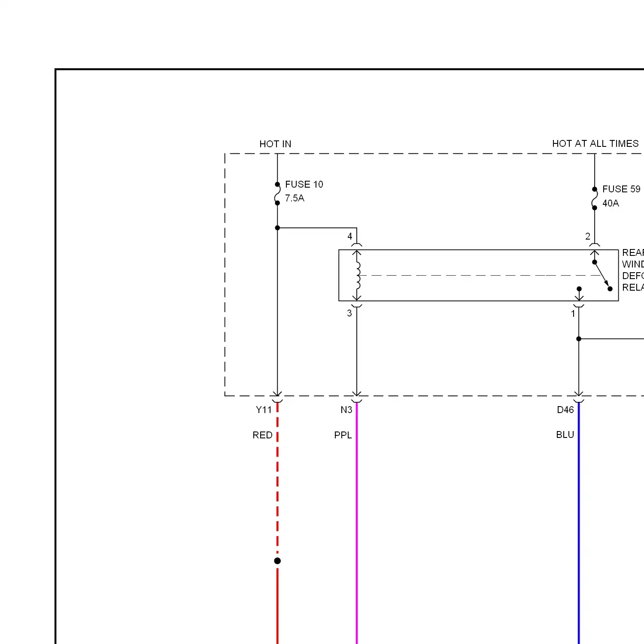The image size is (644, 644).
Task: Click the Fuse 59 symbol
Action: click(595, 198)
